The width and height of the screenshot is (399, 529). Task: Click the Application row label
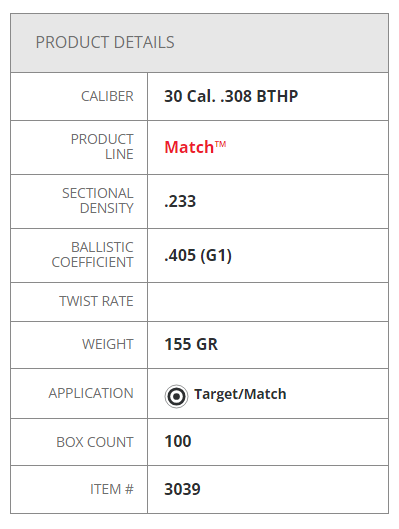click(x=91, y=393)
